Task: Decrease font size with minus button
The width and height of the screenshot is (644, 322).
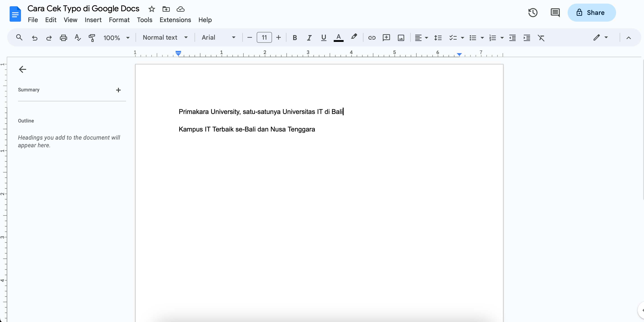Action: pyautogui.click(x=249, y=38)
